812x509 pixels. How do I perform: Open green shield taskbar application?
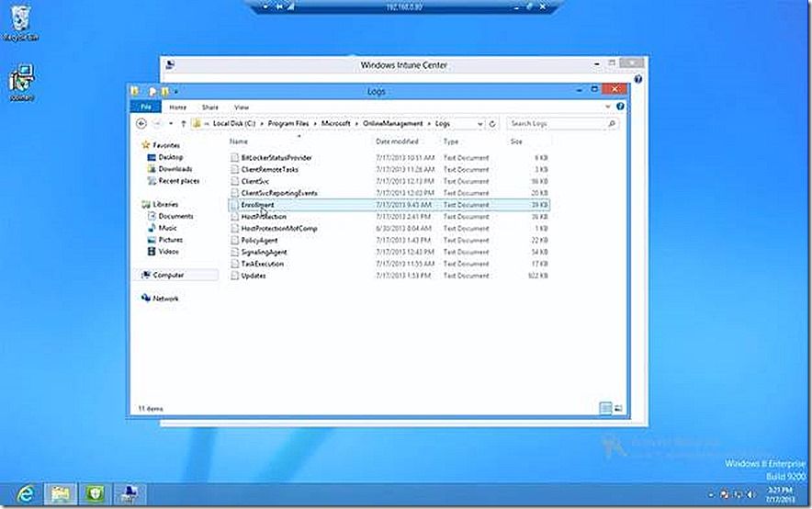click(x=95, y=494)
